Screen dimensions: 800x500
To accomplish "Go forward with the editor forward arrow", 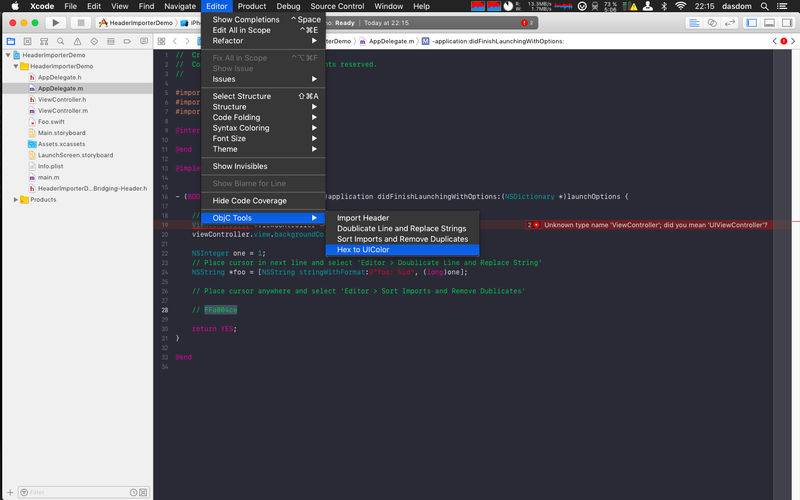I will tap(187, 41).
